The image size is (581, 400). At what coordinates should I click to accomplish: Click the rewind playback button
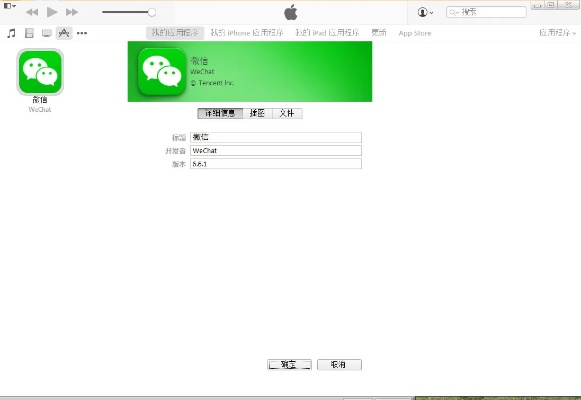32,12
